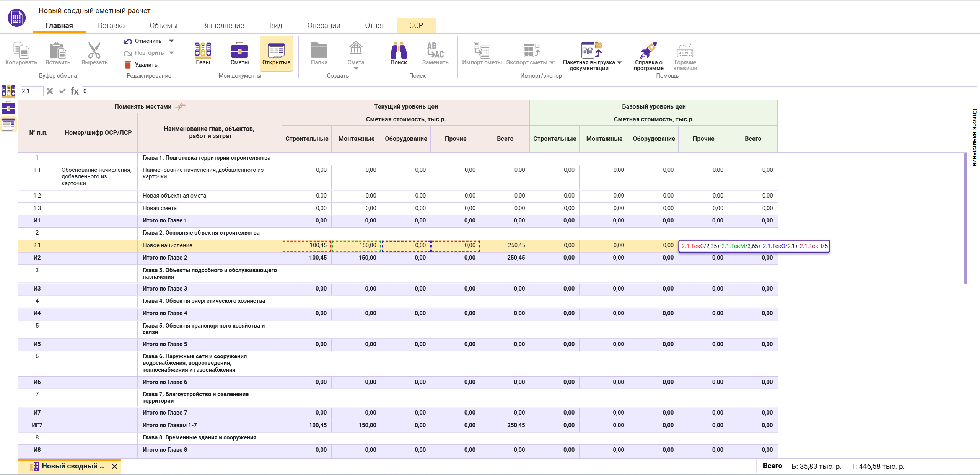Click the vertical scrollbar thumb
The height and width of the screenshot is (475, 980).
965,218
